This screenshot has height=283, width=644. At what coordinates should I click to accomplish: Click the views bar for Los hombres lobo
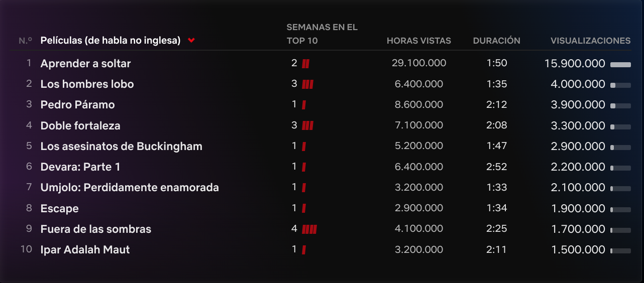pos(620,85)
